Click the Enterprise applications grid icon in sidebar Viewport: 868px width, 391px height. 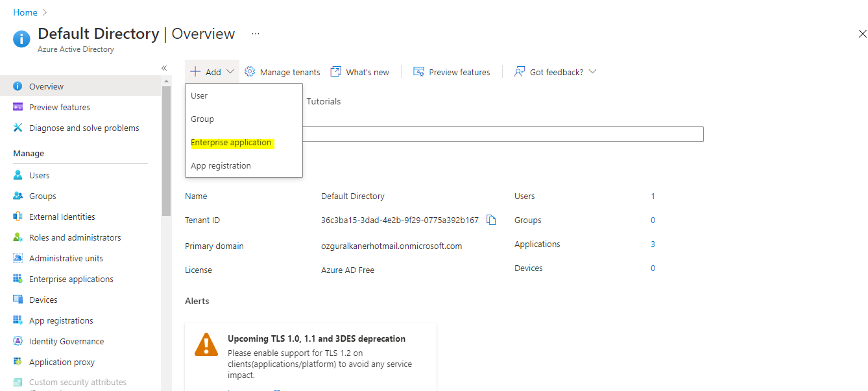coord(18,279)
